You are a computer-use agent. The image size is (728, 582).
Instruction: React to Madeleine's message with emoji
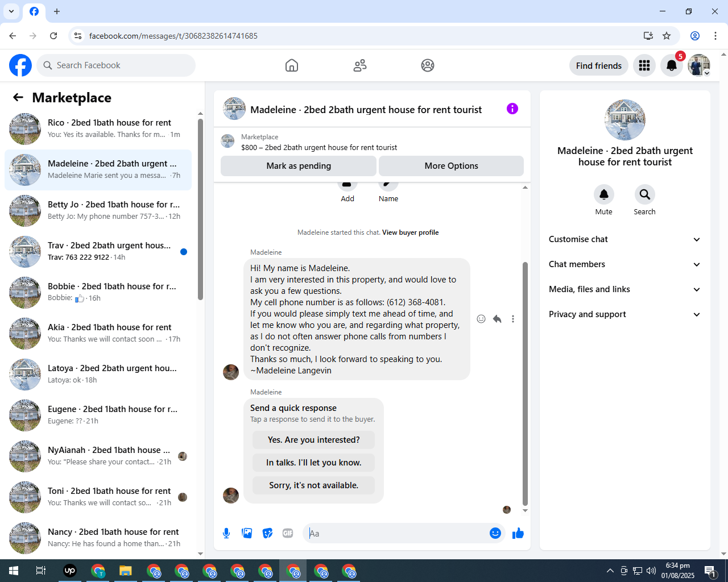pos(481,319)
